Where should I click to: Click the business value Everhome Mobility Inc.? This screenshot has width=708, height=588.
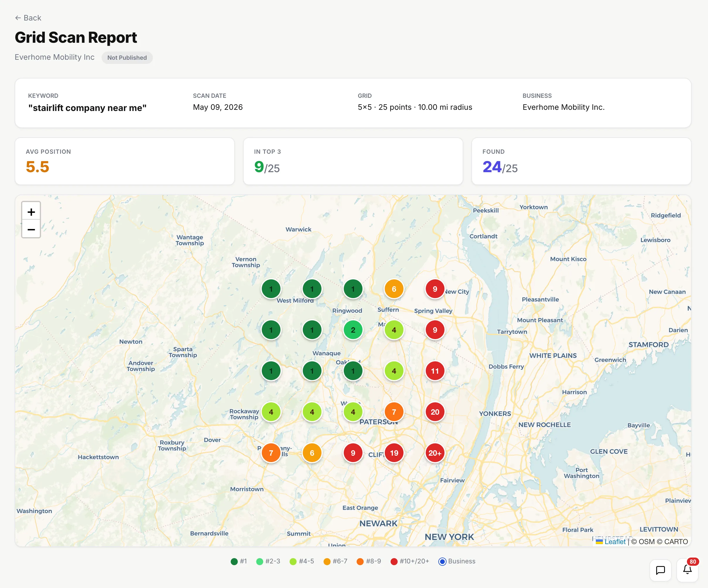563,107
